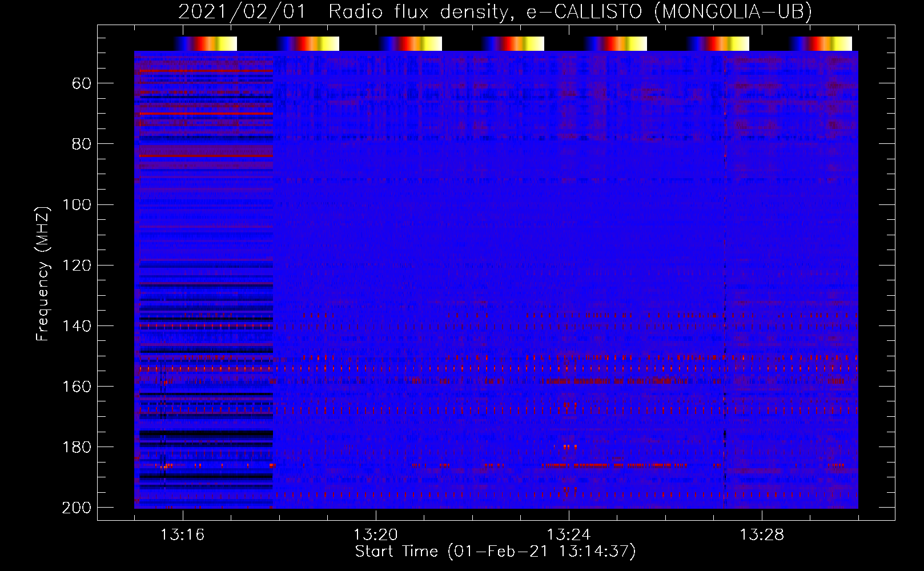
Task: Click the 13:20 time tick label
Action: (375, 535)
